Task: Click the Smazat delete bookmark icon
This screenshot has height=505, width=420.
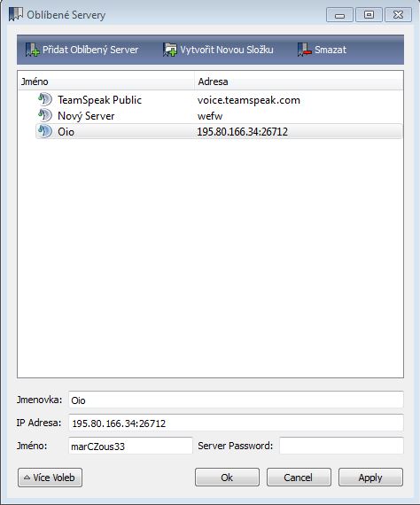Action: 305,50
